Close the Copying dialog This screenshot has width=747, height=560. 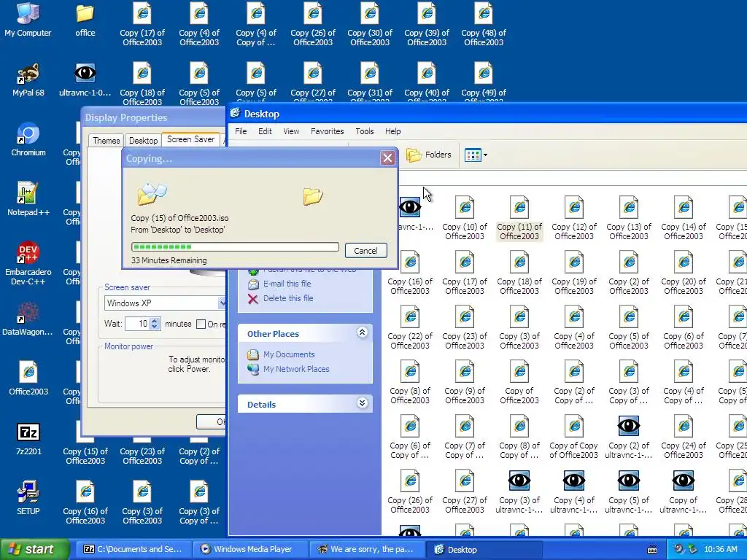(x=387, y=158)
